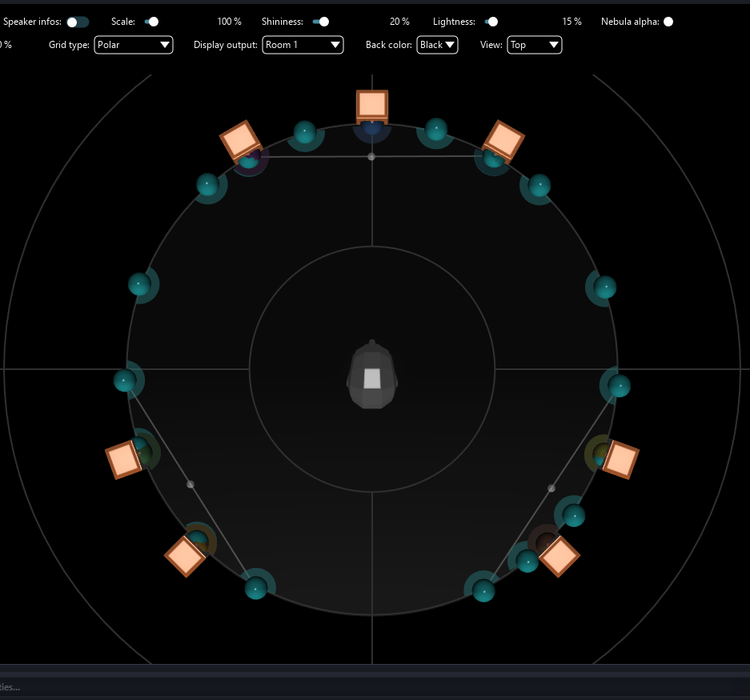Pick the teal source sphere on the left horizontal axis
Screen dimensions: 750x700
[x=125, y=380]
